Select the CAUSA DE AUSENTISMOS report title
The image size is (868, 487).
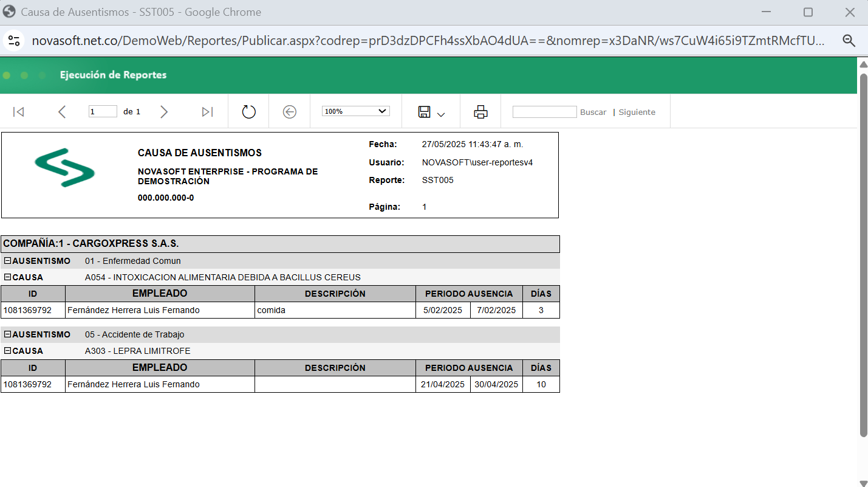tap(200, 153)
